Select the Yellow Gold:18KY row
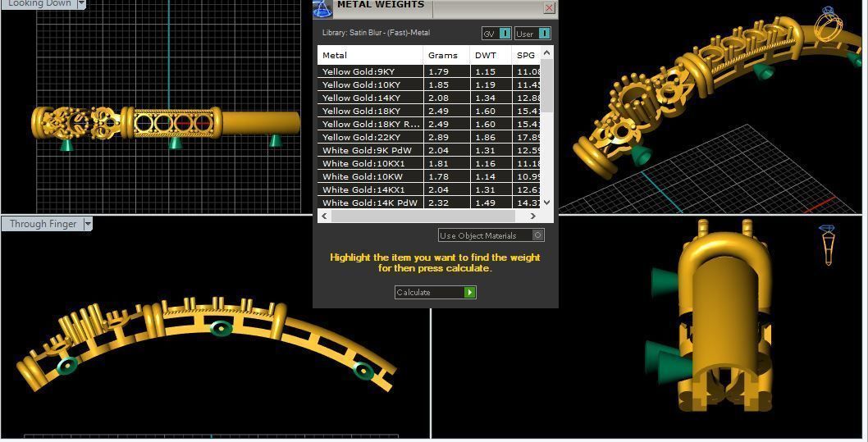 (429, 111)
